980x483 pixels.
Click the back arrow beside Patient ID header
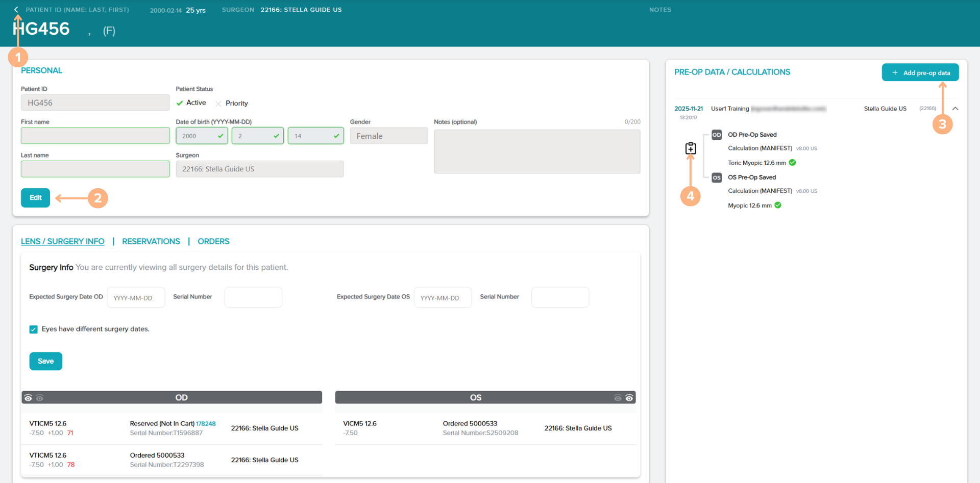click(16, 10)
